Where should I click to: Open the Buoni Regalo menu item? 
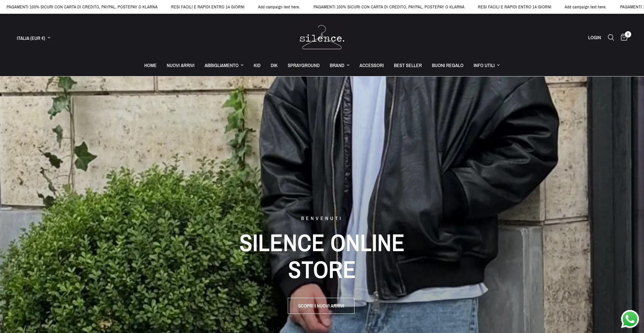447,65
